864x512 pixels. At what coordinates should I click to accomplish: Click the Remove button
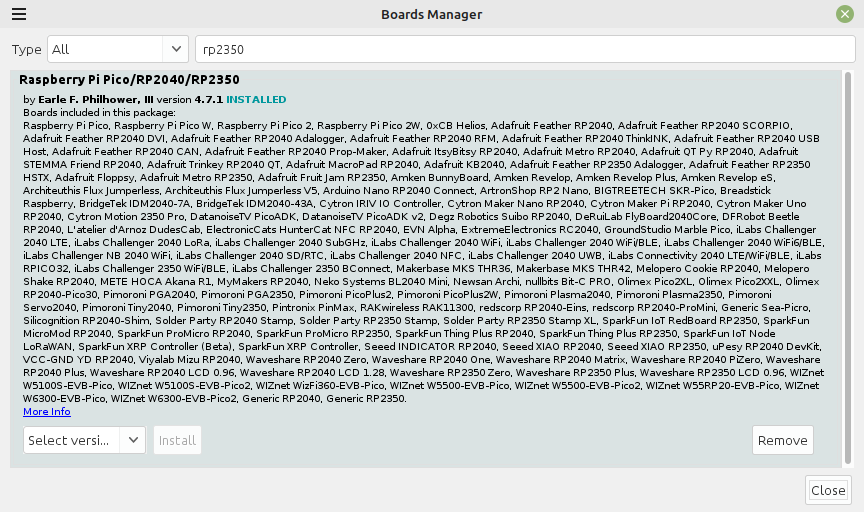pos(782,440)
